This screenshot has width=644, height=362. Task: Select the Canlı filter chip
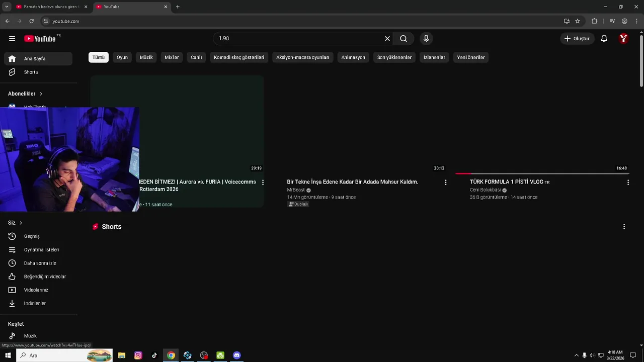point(196,57)
